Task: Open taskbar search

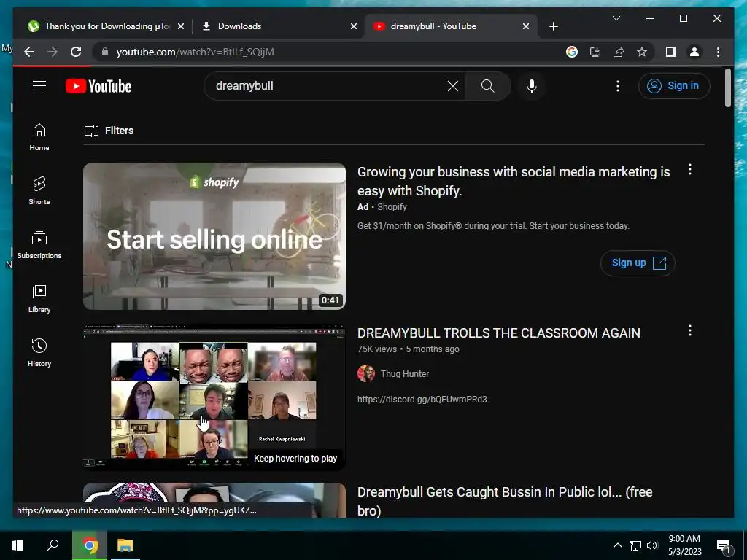Action: coord(53,545)
